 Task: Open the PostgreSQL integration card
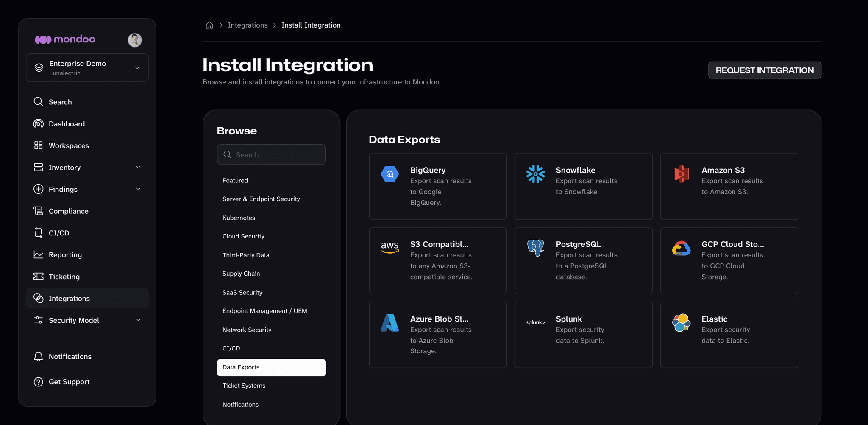[583, 260]
